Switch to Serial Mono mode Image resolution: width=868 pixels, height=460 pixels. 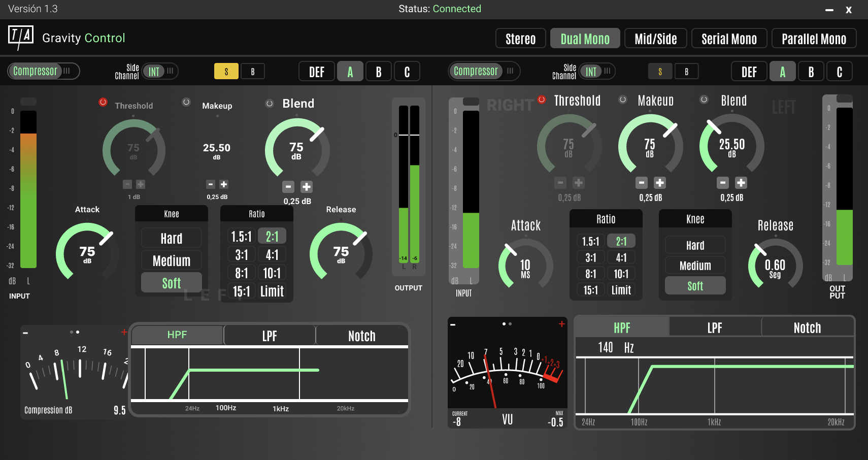(x=729, y=39)
